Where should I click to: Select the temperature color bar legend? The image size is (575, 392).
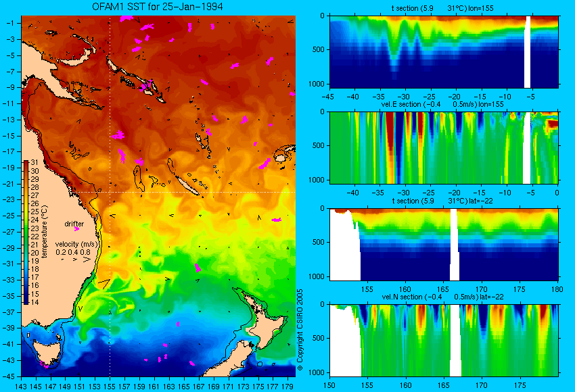26,232
